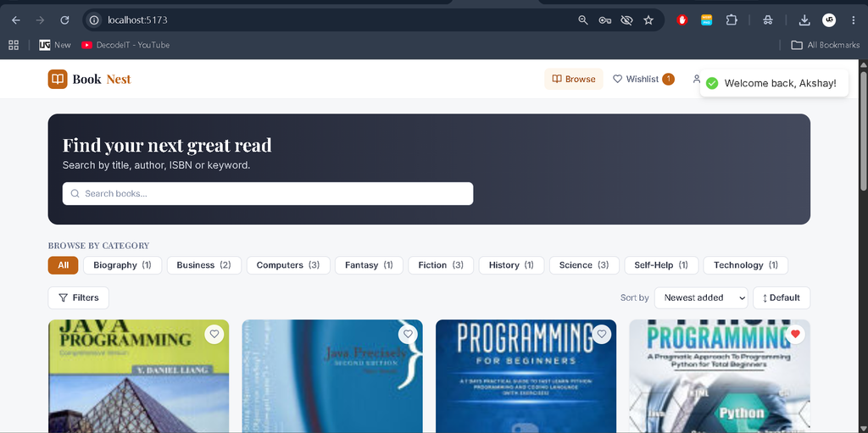Image resolution: width=868 pixels, height=433 pixels.
Task: Filter by Biography category
Action: 122,265
